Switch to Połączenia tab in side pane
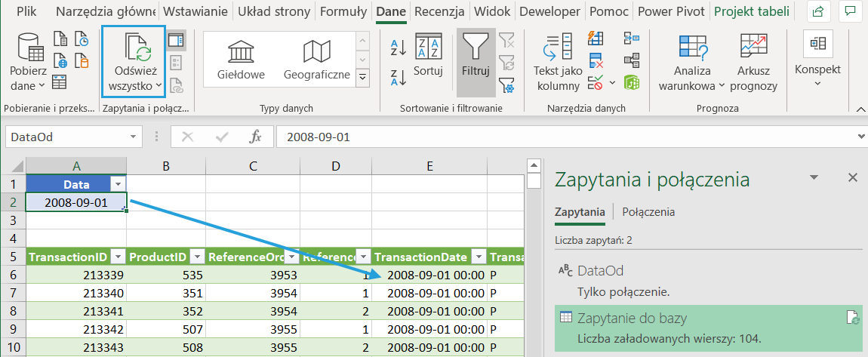 (x=648, y=212)
